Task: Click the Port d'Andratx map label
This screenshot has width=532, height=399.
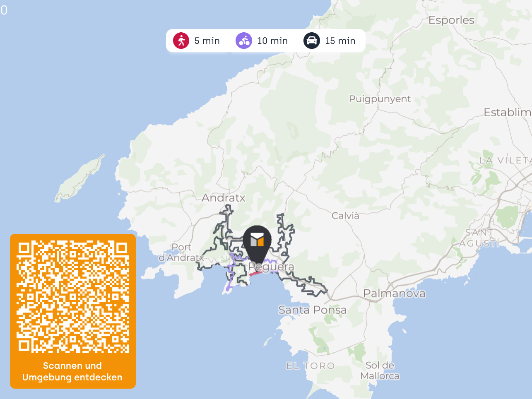Action: 181,252
